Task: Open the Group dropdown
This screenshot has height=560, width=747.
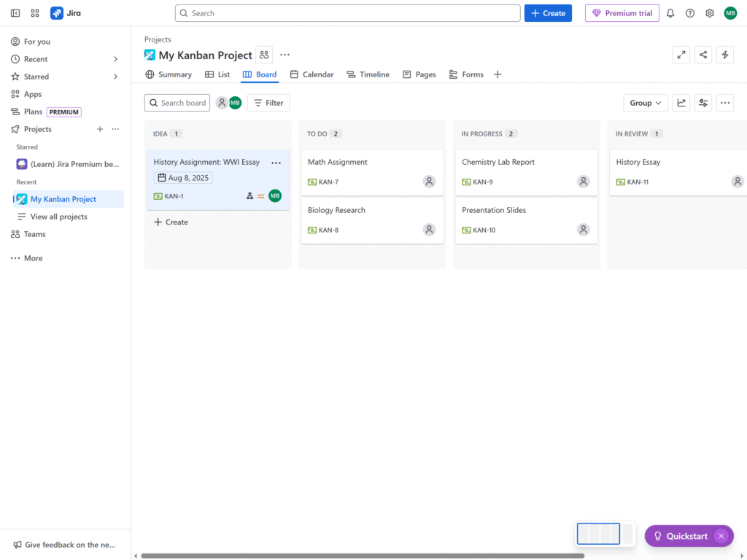Action: [646, 103]
